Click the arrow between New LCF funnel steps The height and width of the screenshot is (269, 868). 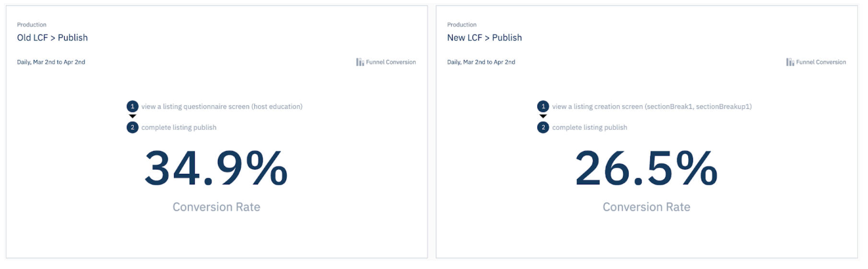pos(543,116)
